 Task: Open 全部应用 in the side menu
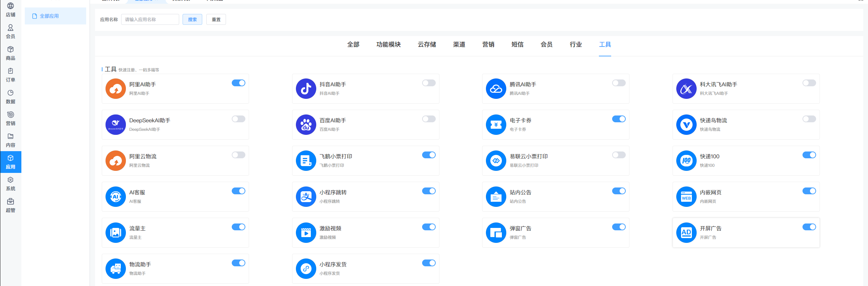point(55,16)
